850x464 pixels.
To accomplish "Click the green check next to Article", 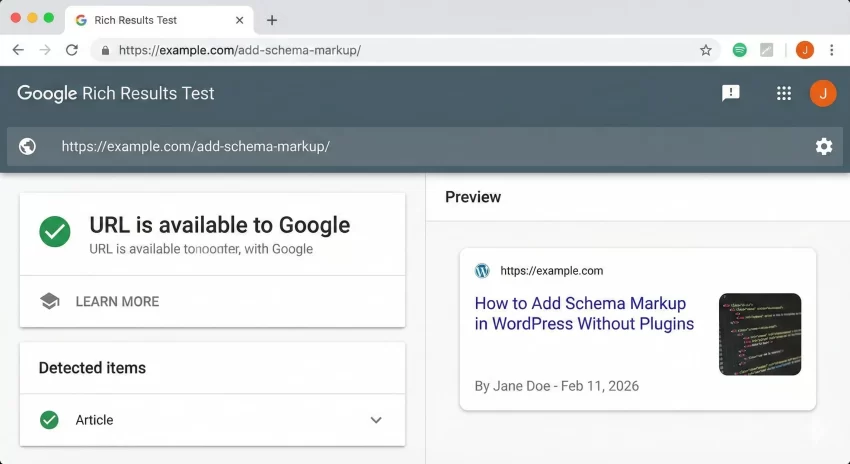I will pos(49,420).
